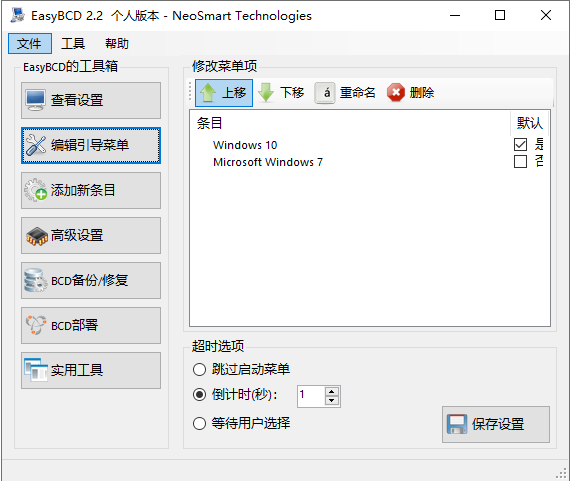Select 等待用户选择 radio option
The width and height of the screenshot is (571, 481).
point(199,423)
